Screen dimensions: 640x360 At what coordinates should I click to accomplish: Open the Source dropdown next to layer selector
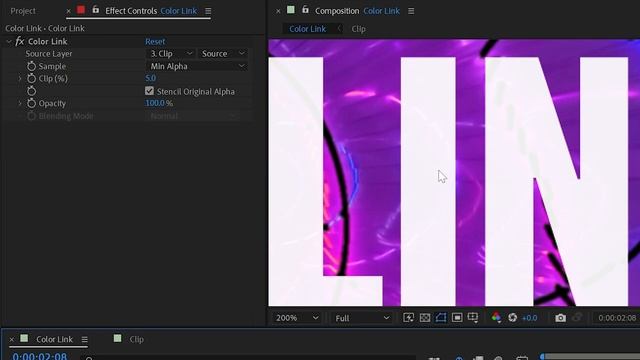(223, 53)
